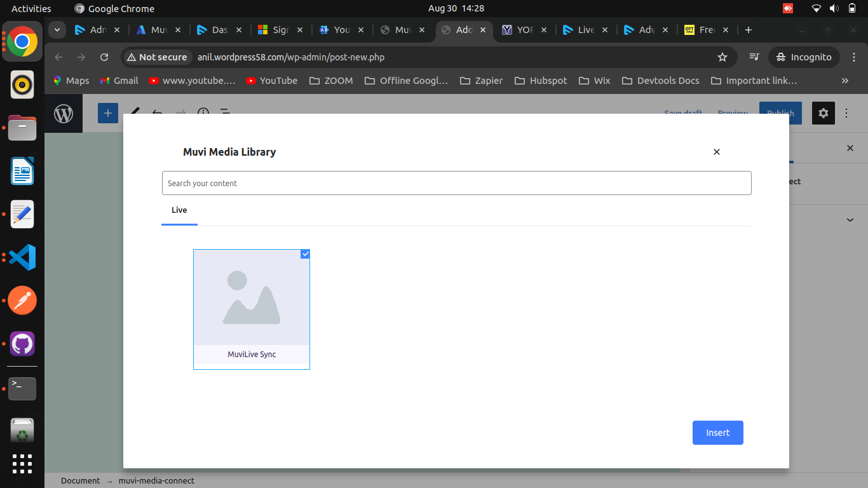The image size is (868, 488).
Task: Switch to the Live browser tab
Action: pos(587,30)
